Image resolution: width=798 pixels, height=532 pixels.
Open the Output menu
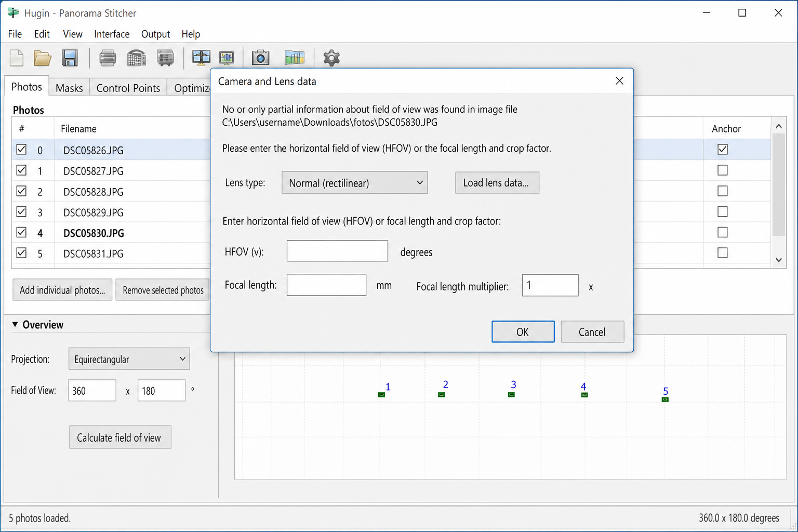[156, 34]
